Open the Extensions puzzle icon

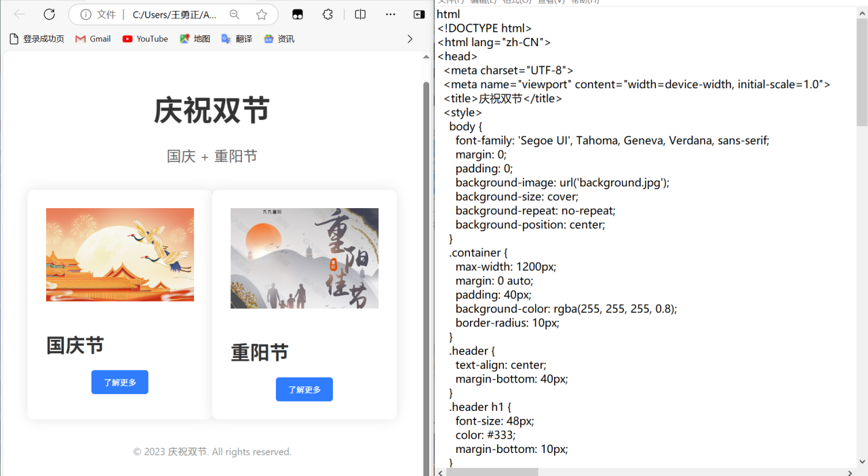[x=328, y=14]
